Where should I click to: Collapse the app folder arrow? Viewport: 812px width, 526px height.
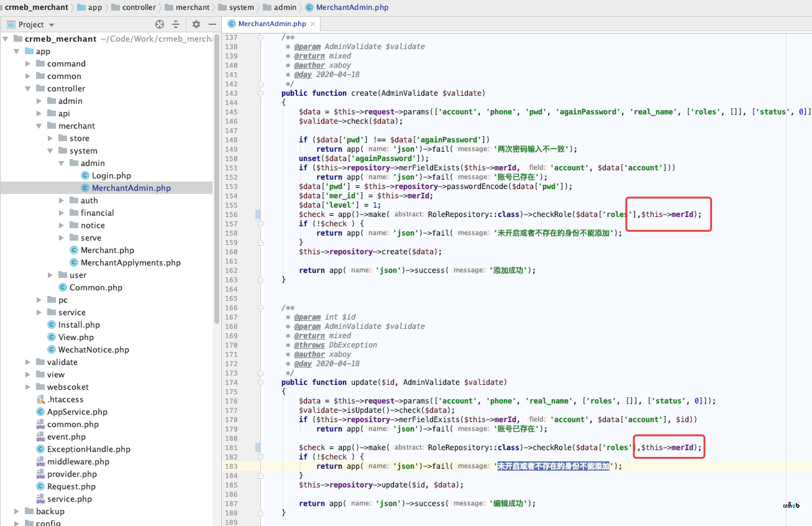click(17, 51)
